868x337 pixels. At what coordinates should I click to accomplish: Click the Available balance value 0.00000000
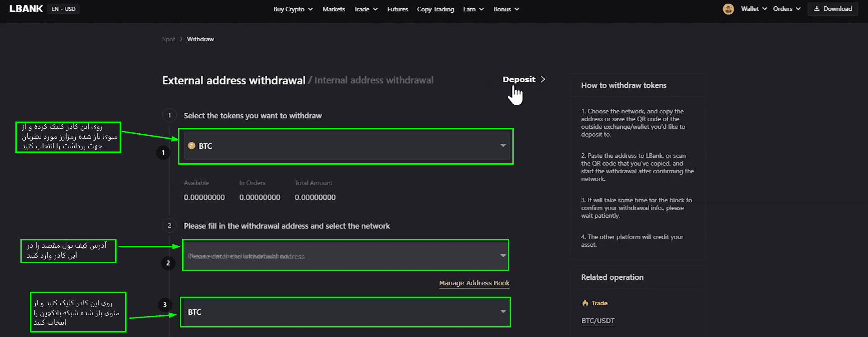tap(204, 197)
